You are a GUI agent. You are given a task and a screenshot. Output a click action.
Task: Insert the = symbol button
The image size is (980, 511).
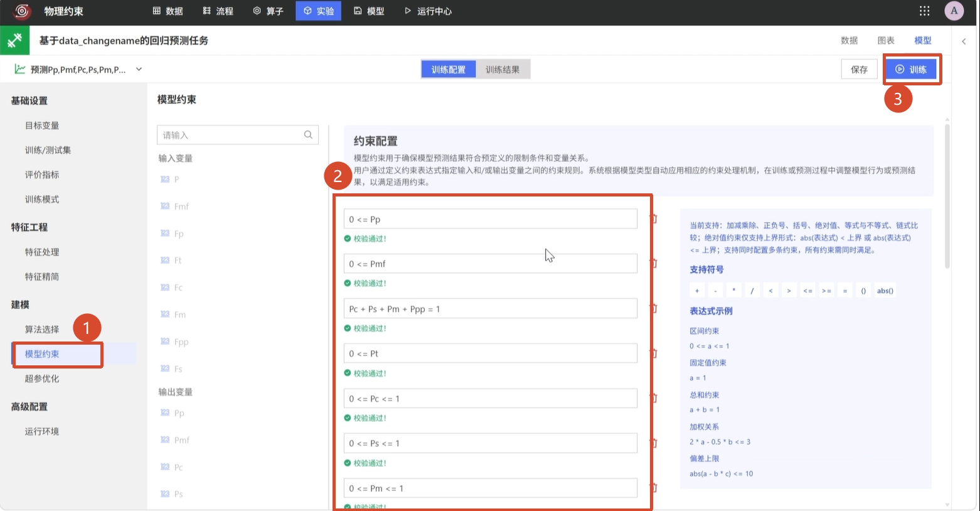(845, 291)
